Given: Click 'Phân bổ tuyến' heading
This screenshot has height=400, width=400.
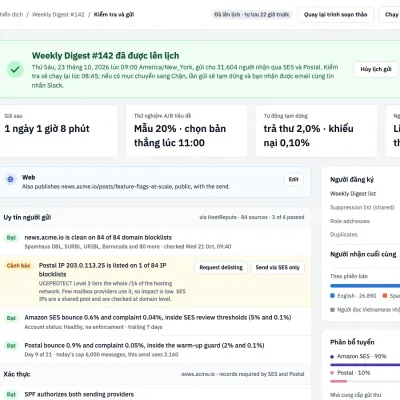Looking at the screenshot, I should pyautogui.click(x=352, y=342).
